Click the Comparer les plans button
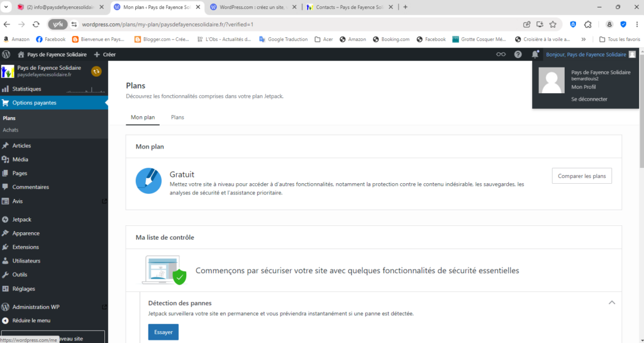Screen dimensions: 644x343 [582, 176]
